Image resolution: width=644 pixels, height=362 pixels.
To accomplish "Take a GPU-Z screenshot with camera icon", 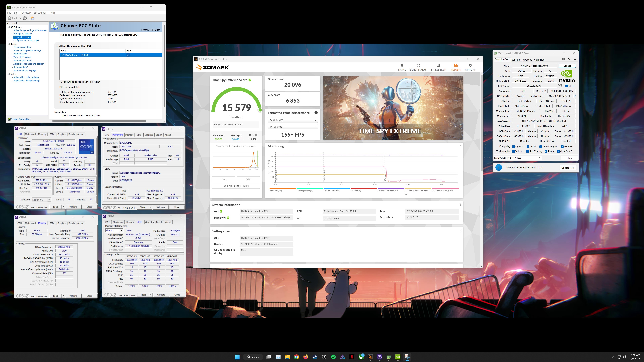I will 563,59.
